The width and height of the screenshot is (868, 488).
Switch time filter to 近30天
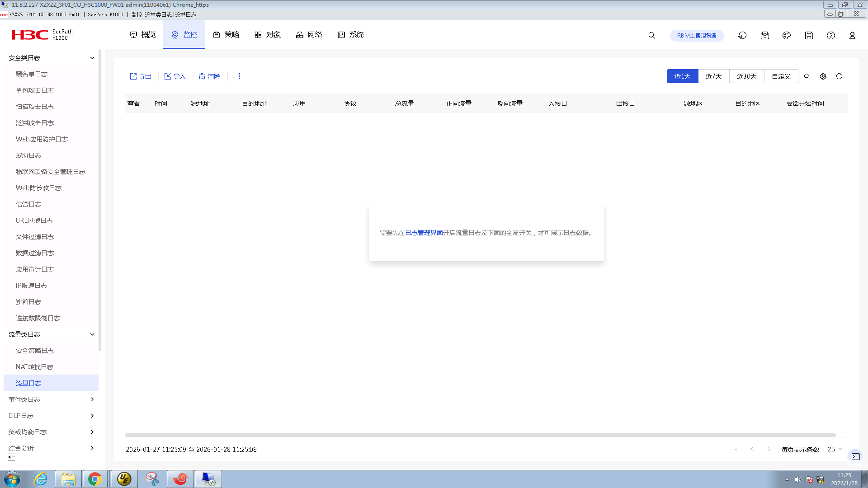coord(746,76)
